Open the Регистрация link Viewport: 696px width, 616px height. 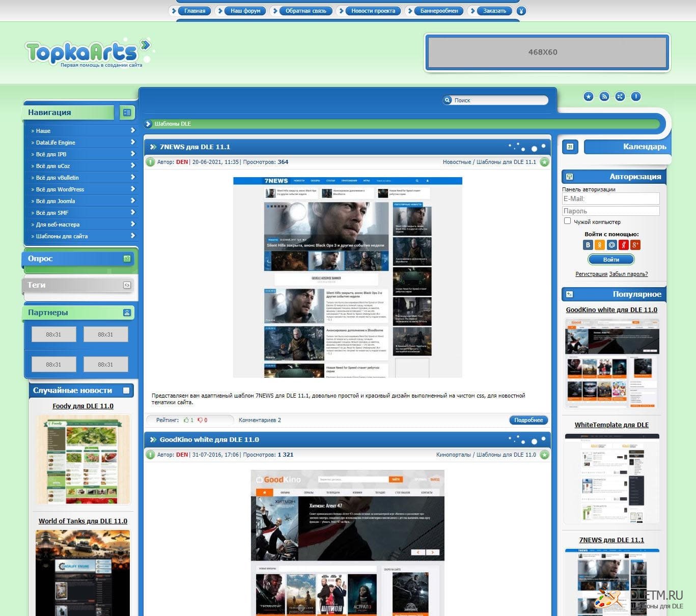pos(591,274)
